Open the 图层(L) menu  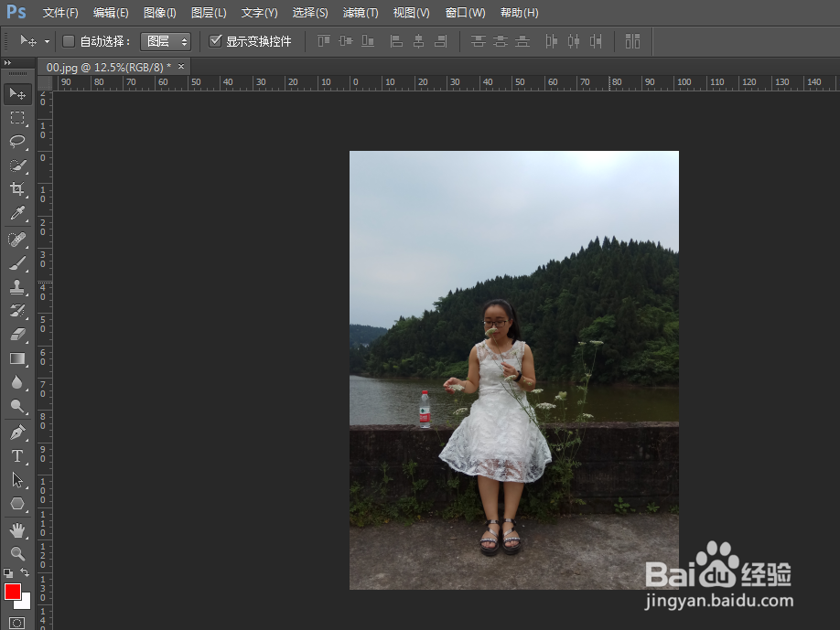(x=209, y=12)
